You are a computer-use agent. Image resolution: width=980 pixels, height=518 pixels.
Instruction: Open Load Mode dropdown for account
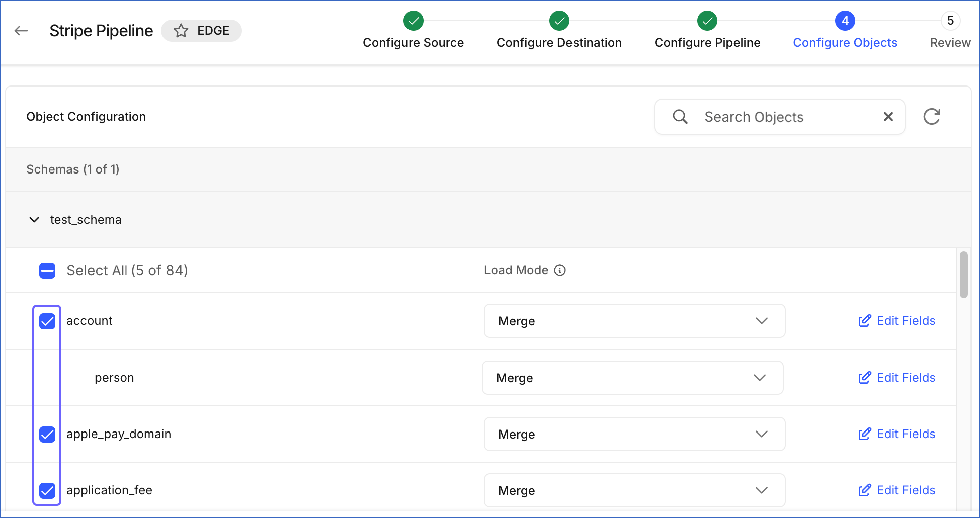[x=634, y=321]
